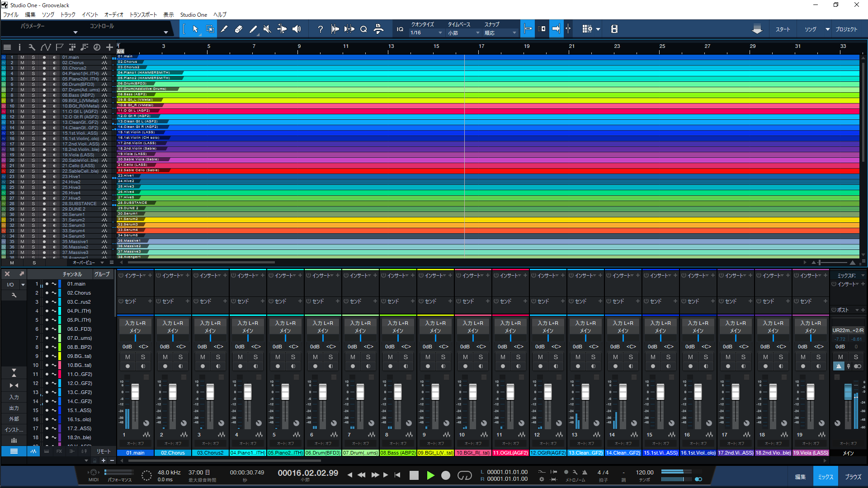Open the Snap mode dropdown
The height and width of the screenshot is (488, 868).
pos(500,33)
